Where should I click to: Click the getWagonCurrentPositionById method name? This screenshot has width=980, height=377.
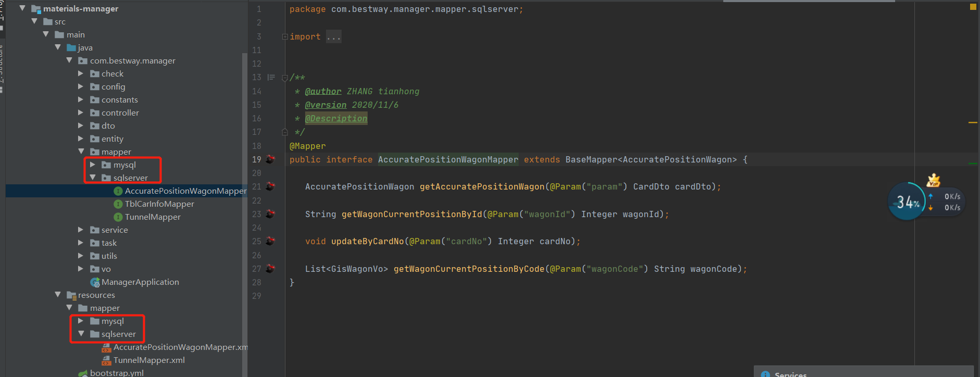[412, 214]
